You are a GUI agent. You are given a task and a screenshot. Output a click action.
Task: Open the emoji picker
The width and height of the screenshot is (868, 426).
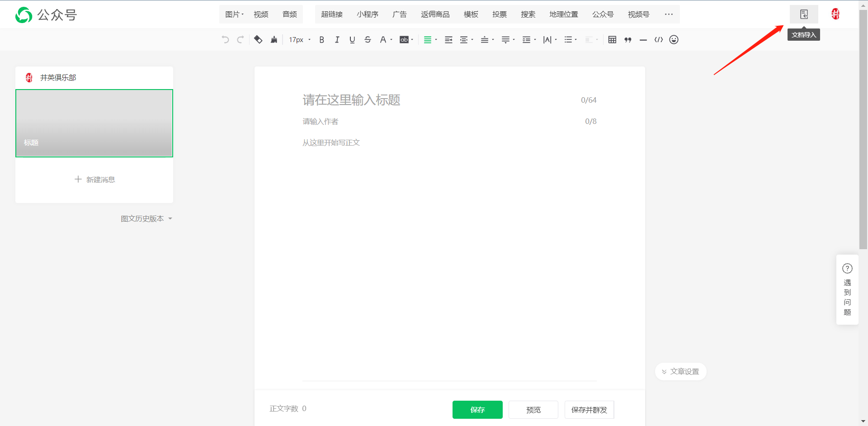click(x=674, y=40)
